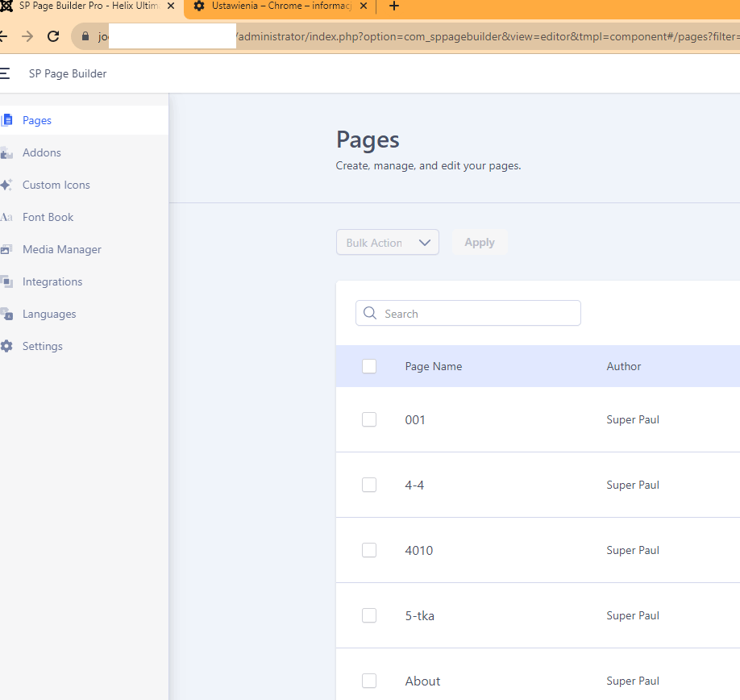Click the Search pages input field

[476, 314]
